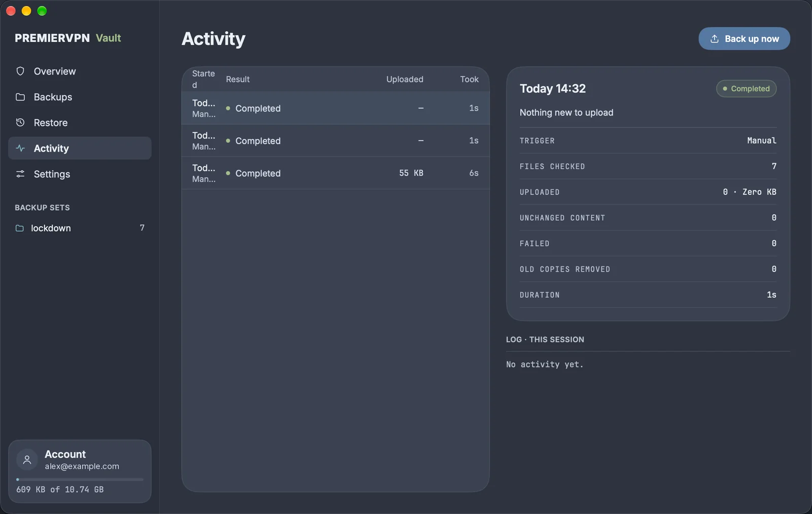
Task: Click the Today 14:32 heading
Action: 553,88
